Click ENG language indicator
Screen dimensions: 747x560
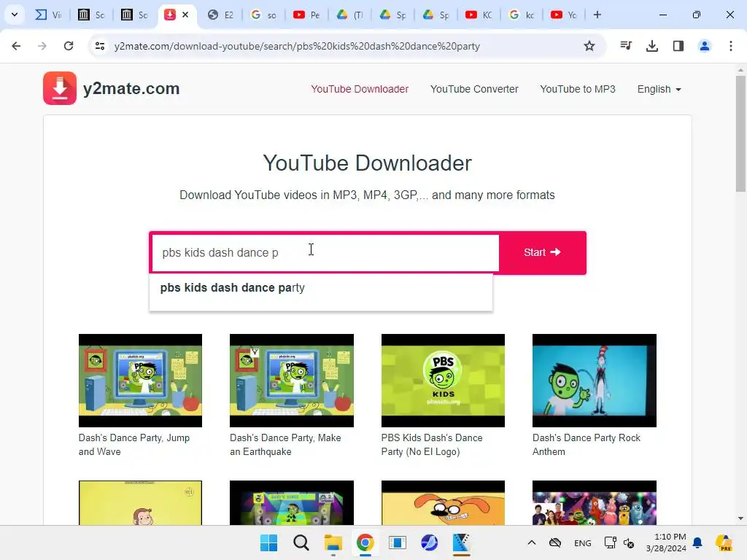tap(583, 542)
